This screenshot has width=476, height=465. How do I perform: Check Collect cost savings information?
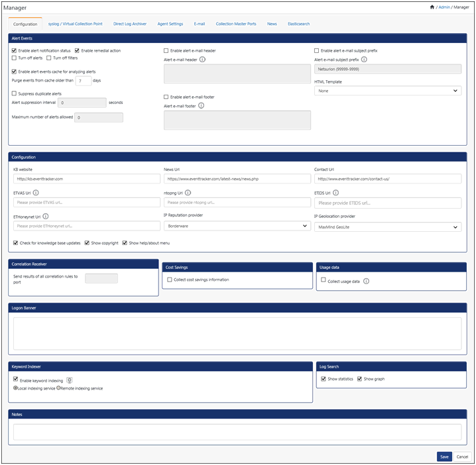[x=170, y=280]
